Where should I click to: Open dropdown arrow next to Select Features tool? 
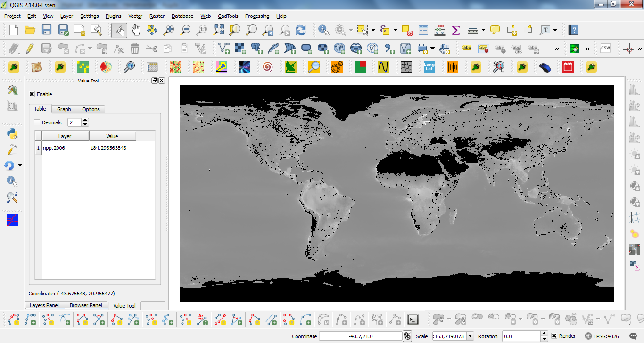point(373,30)
